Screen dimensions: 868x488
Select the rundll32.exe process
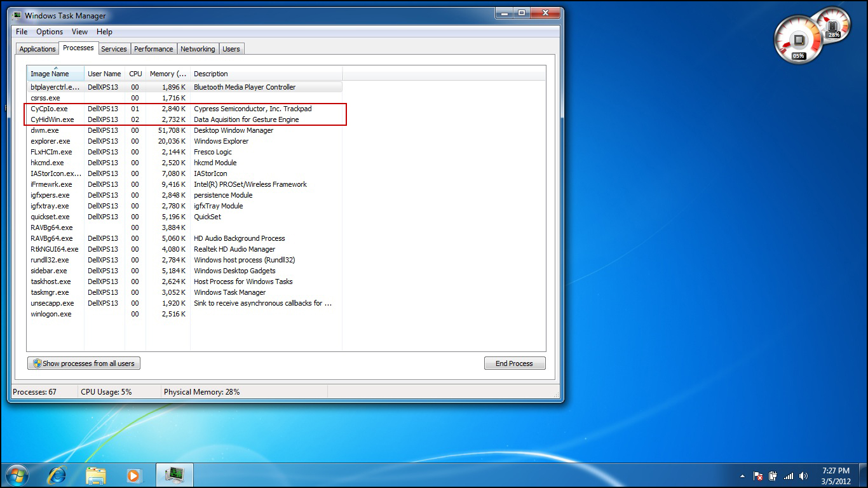click(x=185, y=260)
